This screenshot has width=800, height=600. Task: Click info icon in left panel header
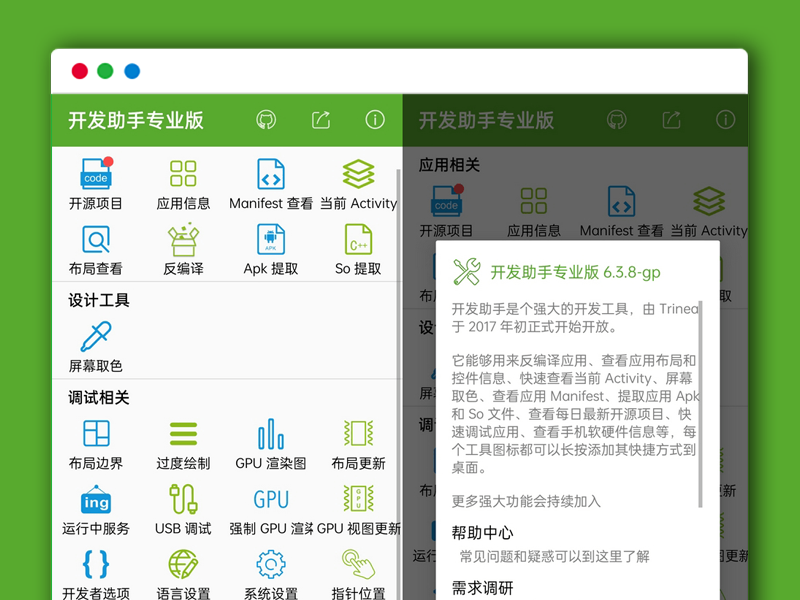[x=375, y=120]
